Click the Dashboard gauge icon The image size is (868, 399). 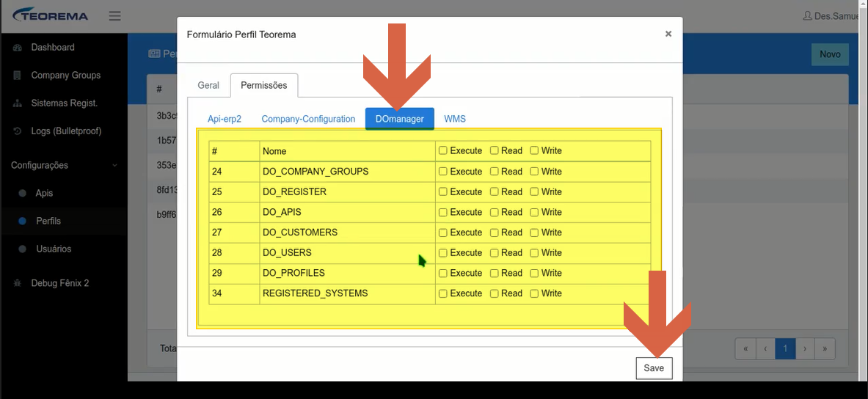17,48
